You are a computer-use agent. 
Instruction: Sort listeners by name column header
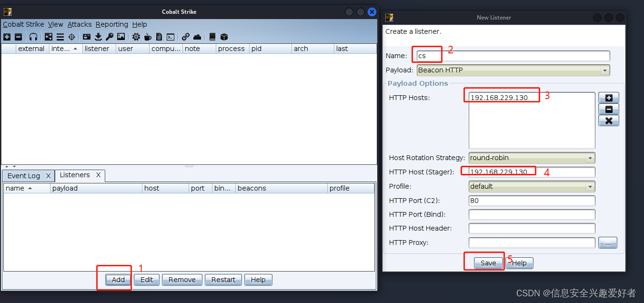point(27,188)
